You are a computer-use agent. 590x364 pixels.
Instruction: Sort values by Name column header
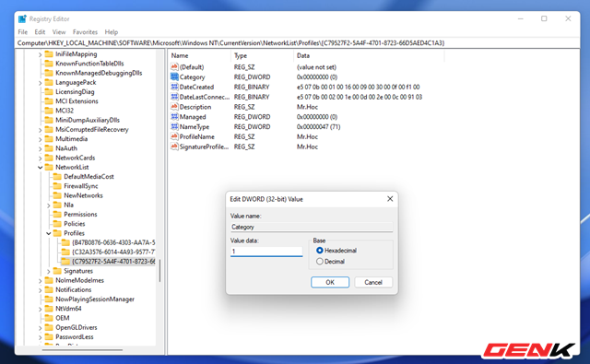click(x=199, y=55)
